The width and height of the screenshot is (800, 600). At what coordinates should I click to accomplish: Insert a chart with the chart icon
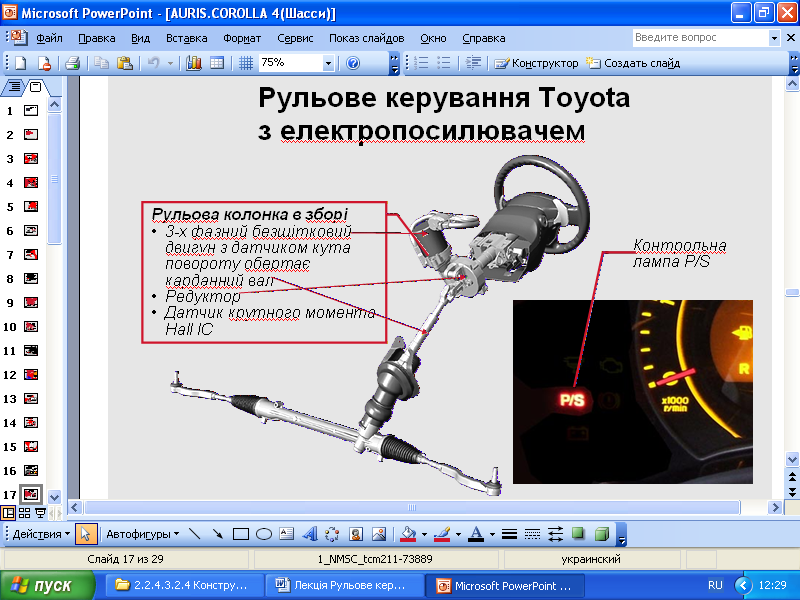pyautogui.click(x=193, y=63)
